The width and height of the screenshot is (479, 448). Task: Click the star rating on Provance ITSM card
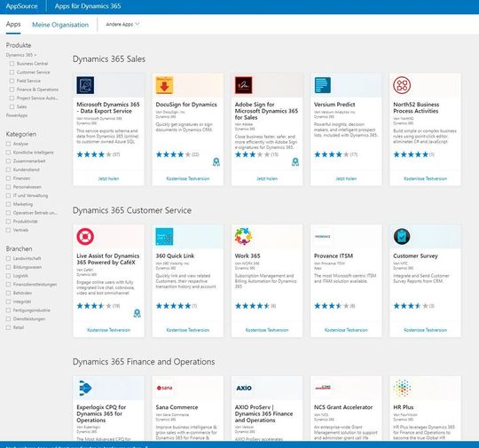click(332, 305)
